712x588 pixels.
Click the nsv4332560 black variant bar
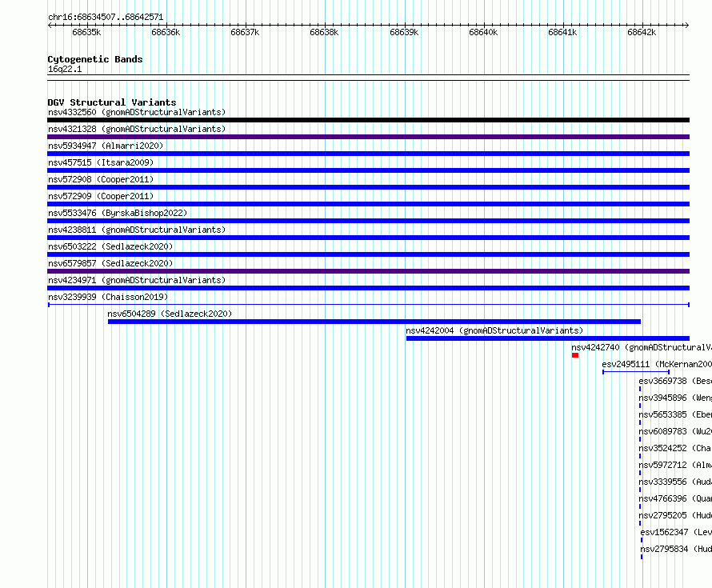coord(368,120)
